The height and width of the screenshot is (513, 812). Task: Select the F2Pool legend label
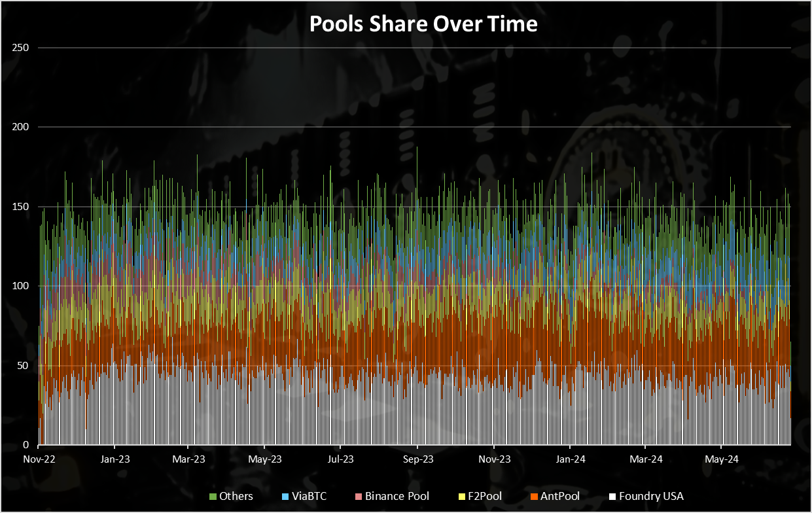[485, 497]
